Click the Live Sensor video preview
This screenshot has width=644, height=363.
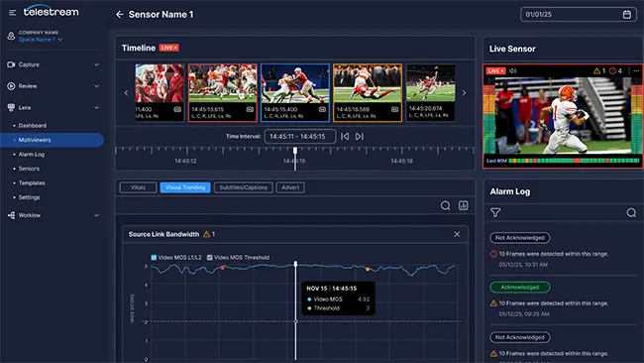[563, 115]
